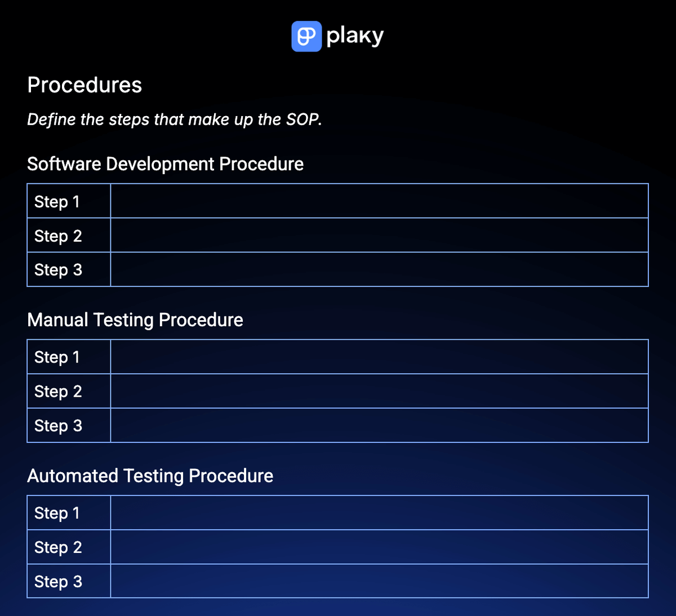This screenshot has height=616, width=676.
Task: Click Step 2 field under Manual Testing
Action: tap(379, 391)
